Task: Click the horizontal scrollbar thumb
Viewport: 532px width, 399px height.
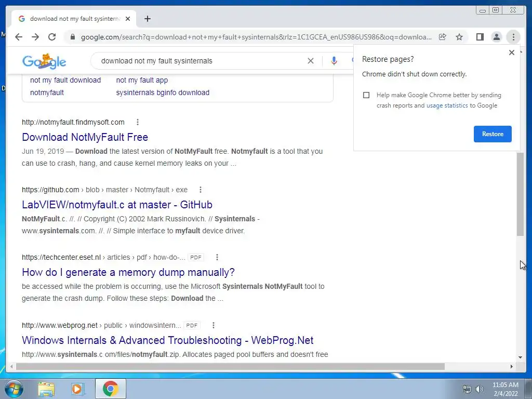Action: [x=230, y=366]
